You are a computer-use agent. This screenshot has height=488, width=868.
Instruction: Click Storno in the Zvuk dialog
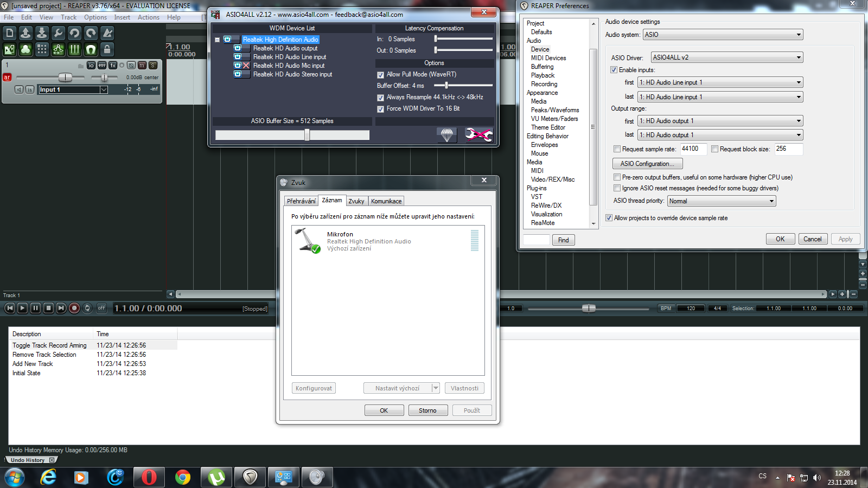[x=427, y=410]
